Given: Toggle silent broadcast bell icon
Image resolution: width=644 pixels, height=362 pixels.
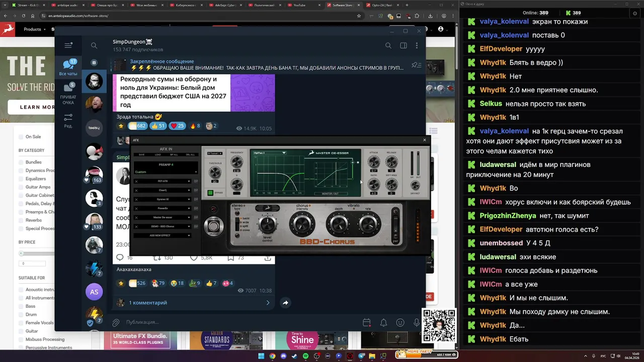Looking at the screenshot, I should pyautogui.click(x=383, y=322).
